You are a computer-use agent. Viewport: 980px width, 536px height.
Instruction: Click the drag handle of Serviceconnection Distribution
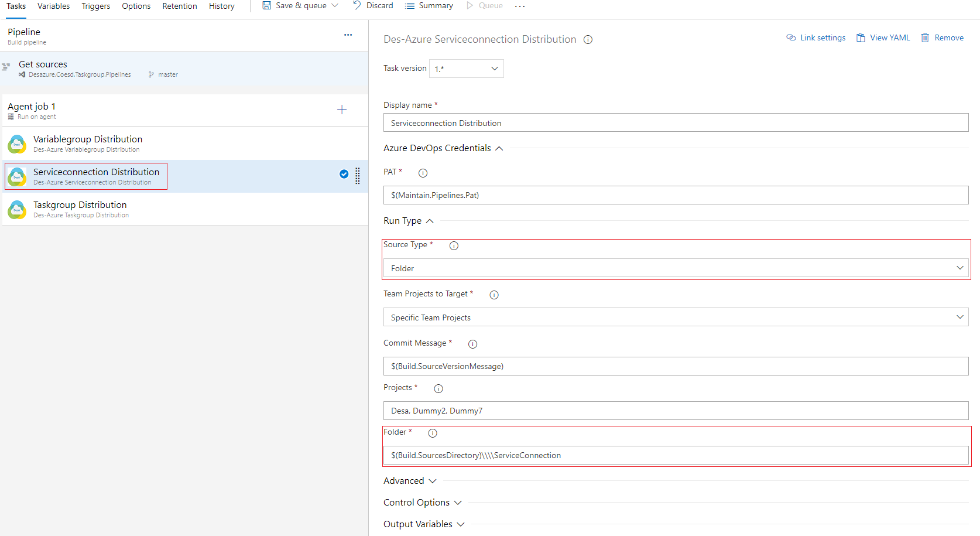click(358, 176)
